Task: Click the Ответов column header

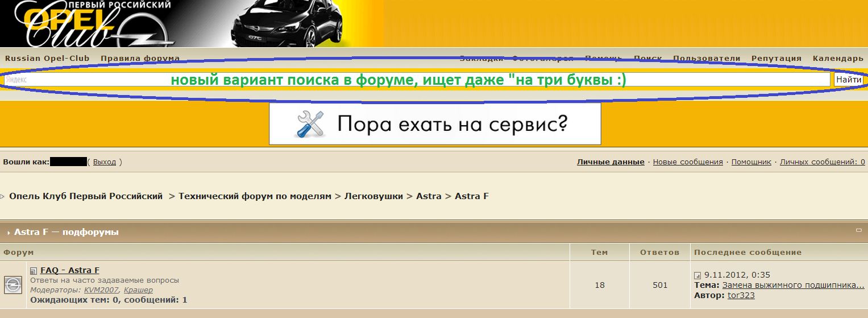Action: pos(660,253)
